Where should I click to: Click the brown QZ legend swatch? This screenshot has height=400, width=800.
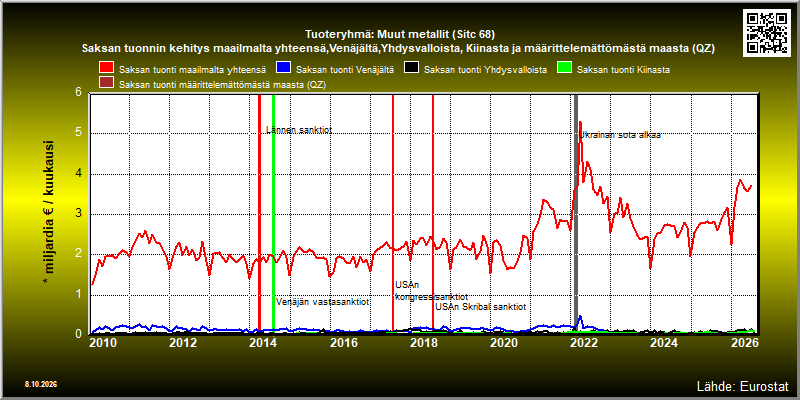point(107,83)
